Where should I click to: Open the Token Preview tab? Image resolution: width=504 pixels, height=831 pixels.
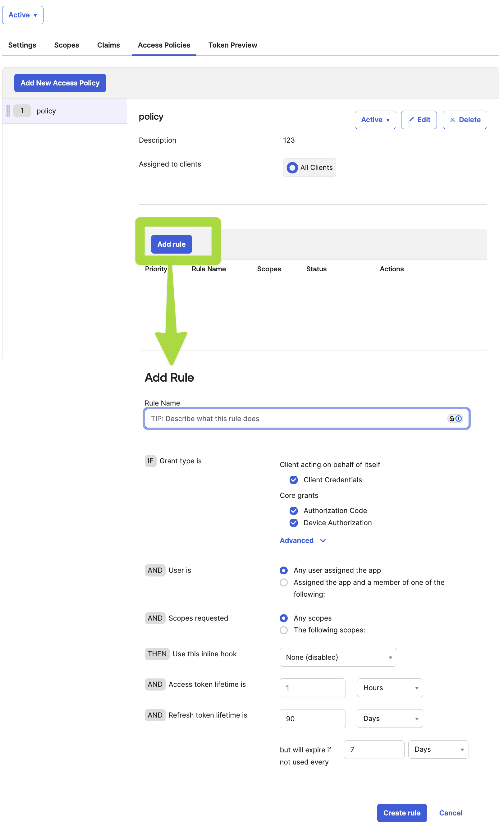233,45
